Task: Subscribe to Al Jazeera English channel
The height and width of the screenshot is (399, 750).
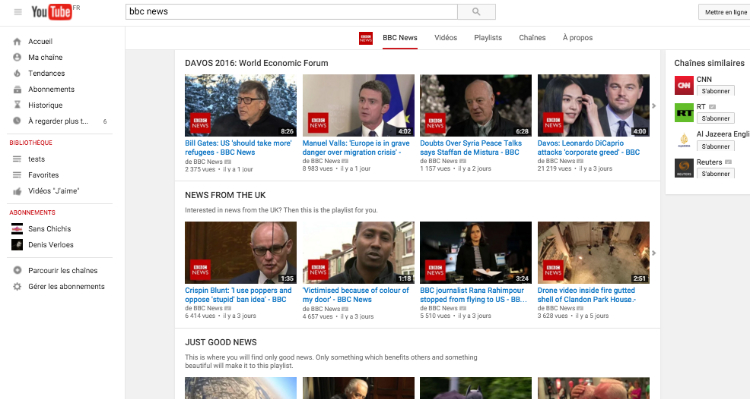Action: click(716, 146)
